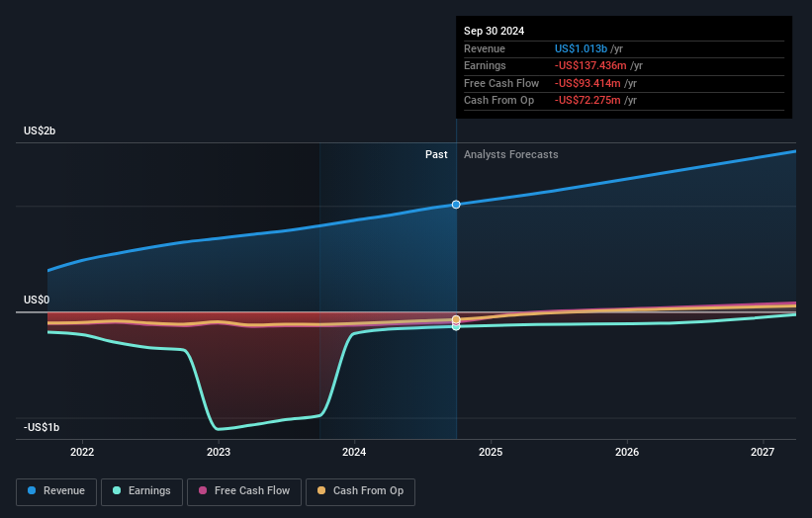Screen dimensions: 812x518
Task: Toggle the Revenue series legend button
Action: pyautogui.click(x=56, y=491)
